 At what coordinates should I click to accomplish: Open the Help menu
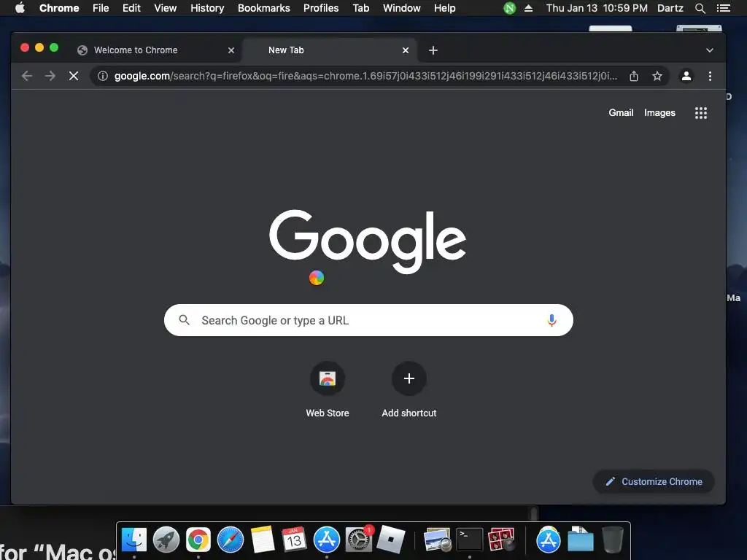(444, 8)
